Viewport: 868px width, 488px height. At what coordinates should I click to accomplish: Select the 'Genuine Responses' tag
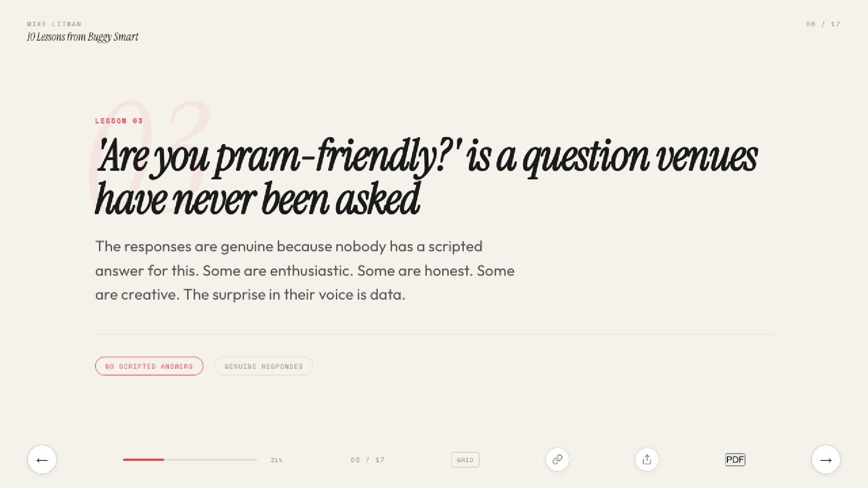pyautogui.click(x=264, y=366)
